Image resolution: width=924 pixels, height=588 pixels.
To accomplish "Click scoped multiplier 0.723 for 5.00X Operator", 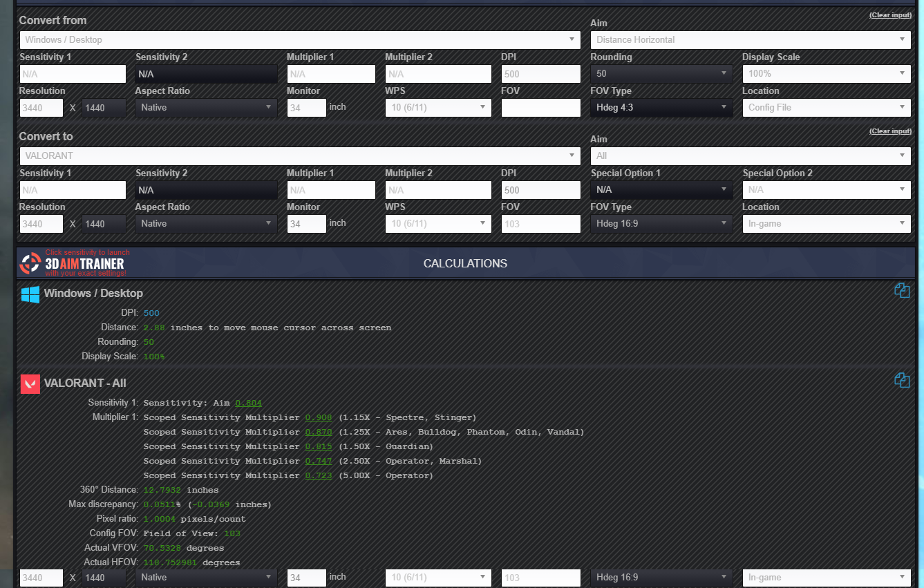I will coord(319,475).
